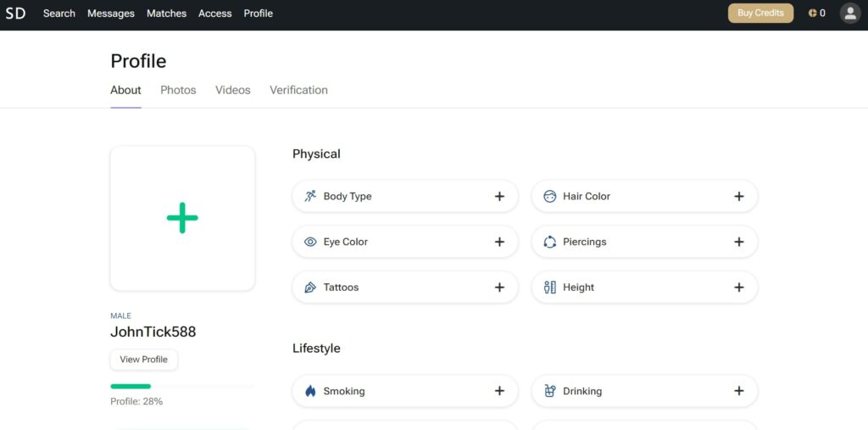Click the Tattoos pen icon
This screenshot has width=868, height=430.
pos(310,288)
